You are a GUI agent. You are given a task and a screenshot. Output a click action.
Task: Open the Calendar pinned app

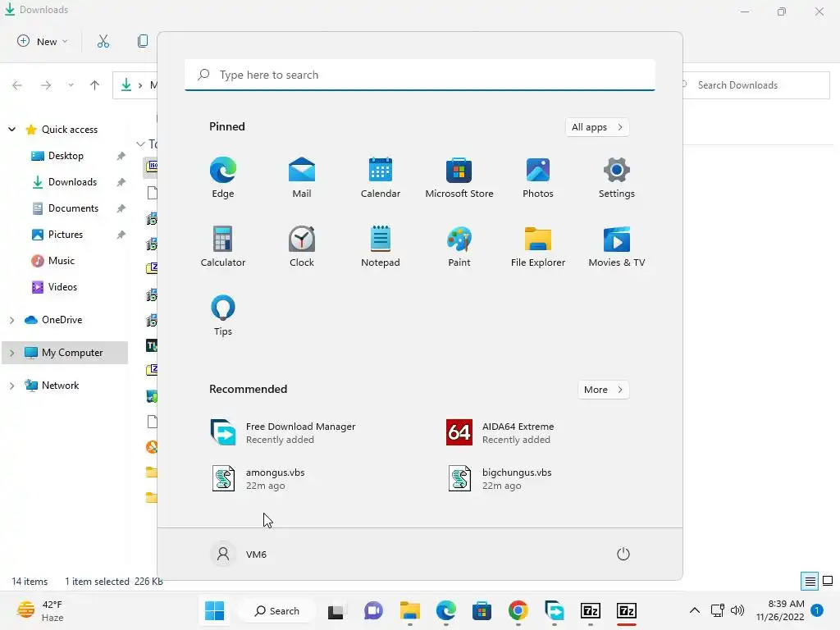(x=381, y=178)
